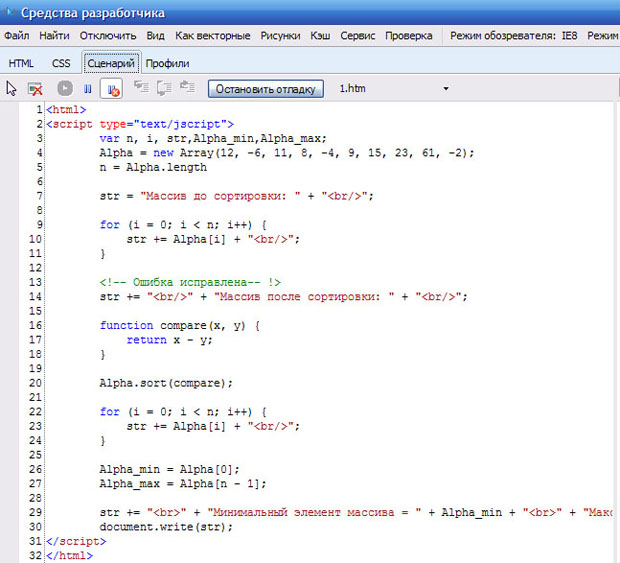The width and height of the screenshot is (620, 563).
Task: Click the 'return x - y;' code line
Action: pyautogui.click(x=169, y=340)
